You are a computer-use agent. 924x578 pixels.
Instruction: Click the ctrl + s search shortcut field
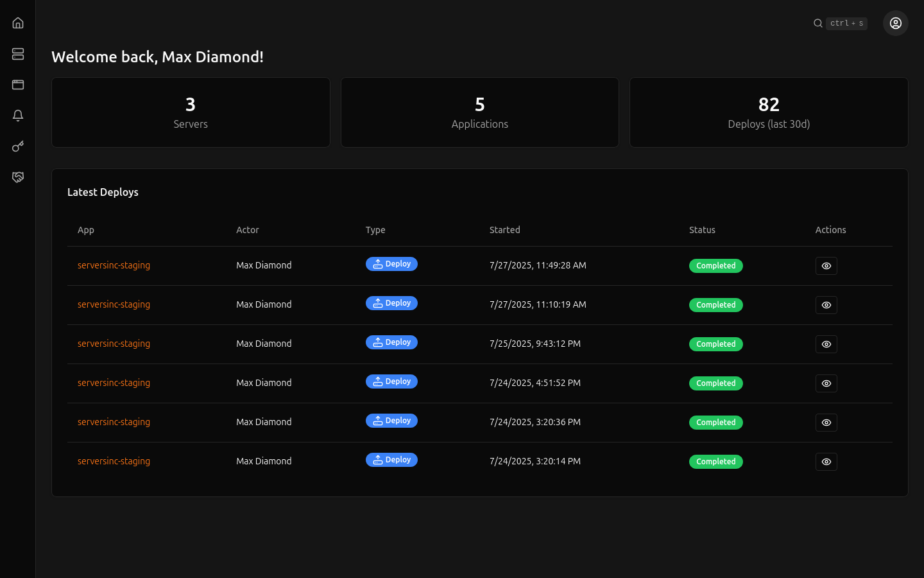[x=846, y=23]
